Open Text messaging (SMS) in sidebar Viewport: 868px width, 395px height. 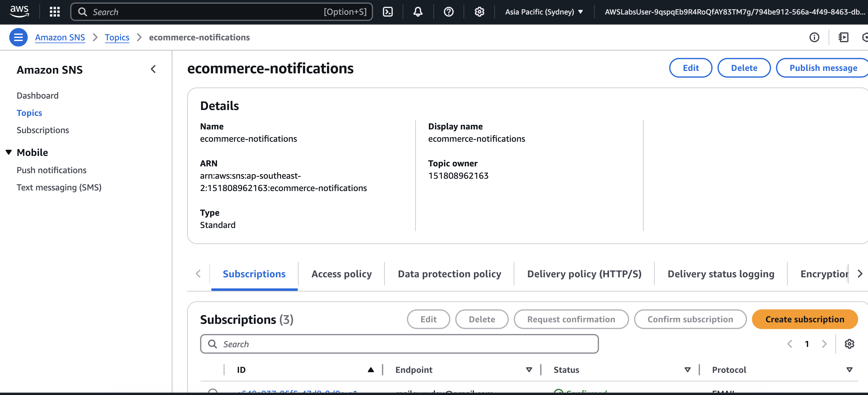click(x=59, y=187)
